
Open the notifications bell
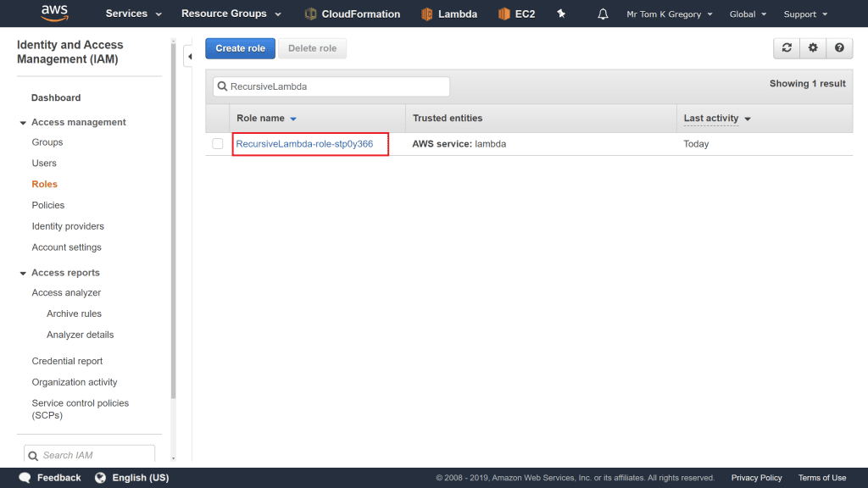[603, 14]
